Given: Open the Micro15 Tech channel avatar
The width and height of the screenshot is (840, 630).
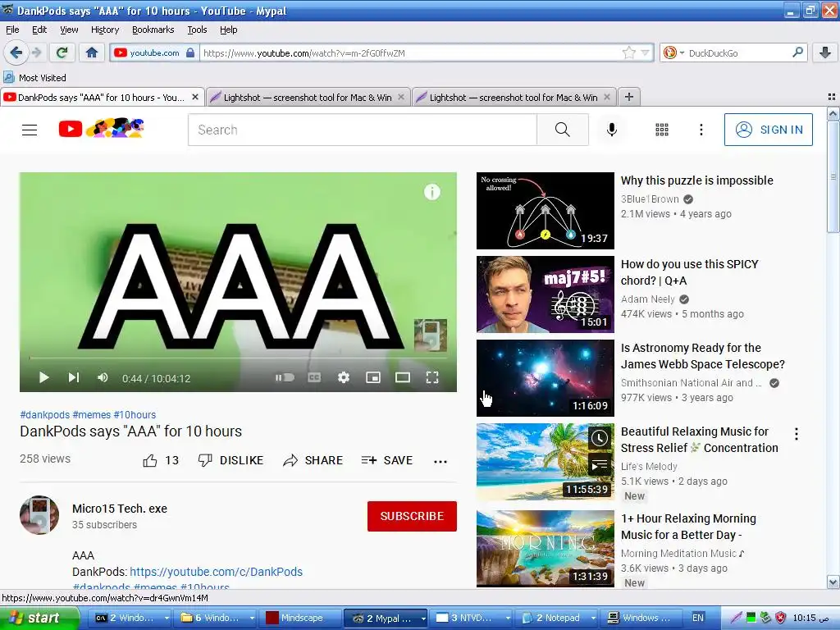Looking at the screenshot, I should click(x=39, y=515).
